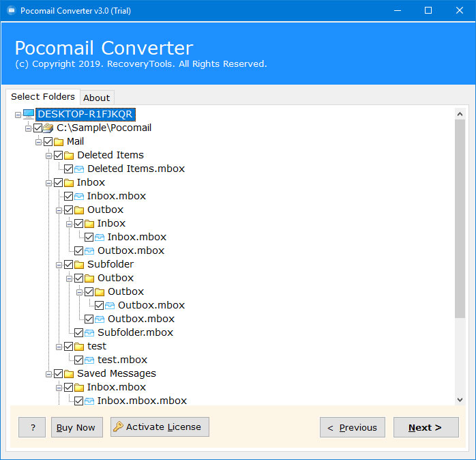Click the mbox icon next to Inbox.mbox.mbox

coord(89,401)
